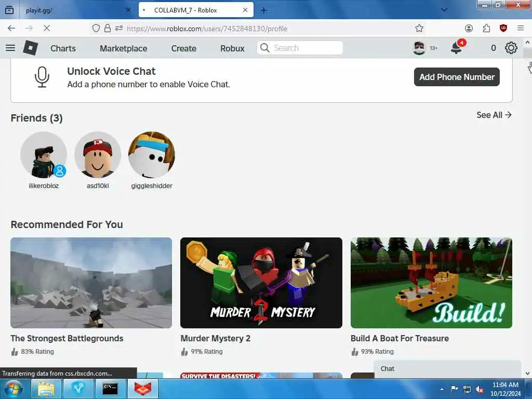This screenshot has height=399, width=532.
Task: Click the 91% Rating text
Action: point(207,352)
